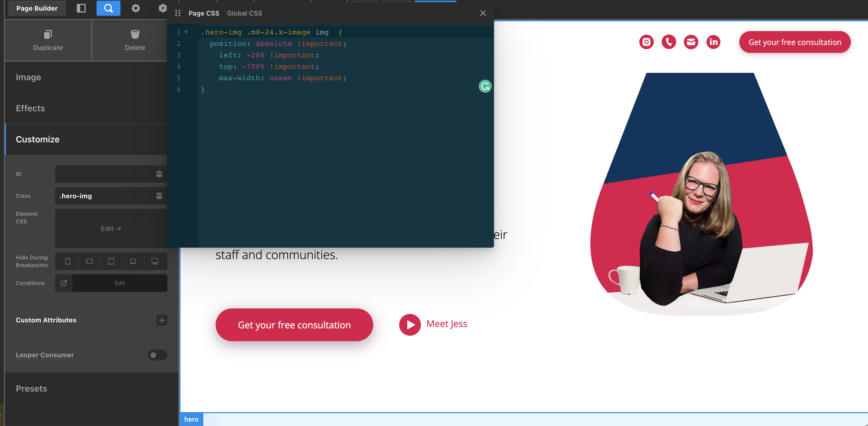
Task: Toggle the layout panel icon beside Page Builder
Action: tap(81, 8)
